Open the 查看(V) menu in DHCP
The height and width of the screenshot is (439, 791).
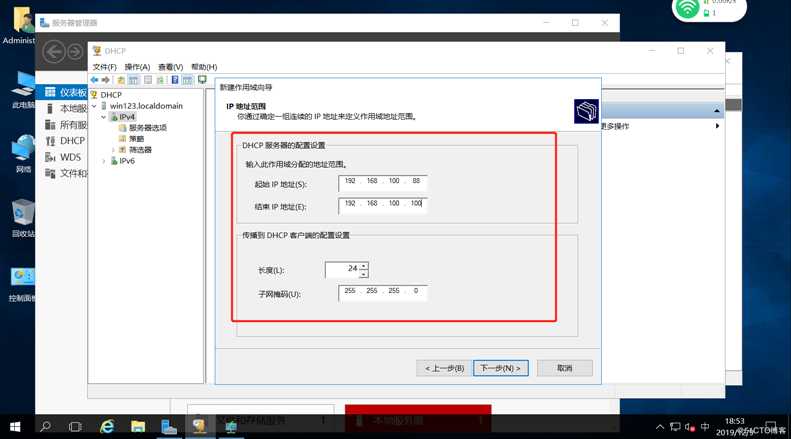click(x=171, y=67)
